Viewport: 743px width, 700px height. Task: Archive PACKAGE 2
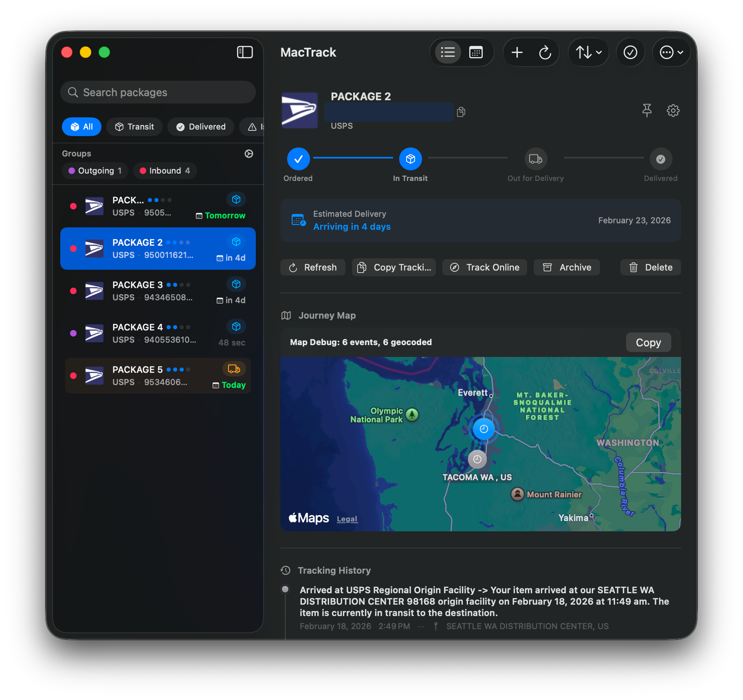[567, 267]
